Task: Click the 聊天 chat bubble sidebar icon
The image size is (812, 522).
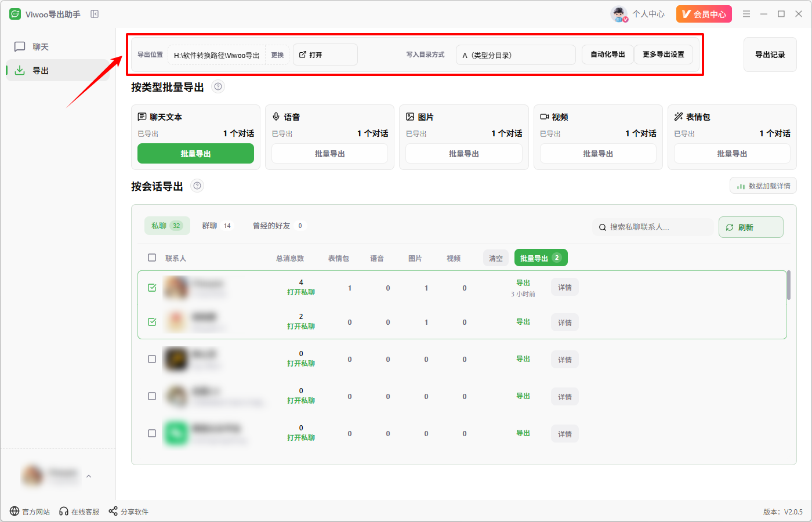Action: [x=20, y=46]
